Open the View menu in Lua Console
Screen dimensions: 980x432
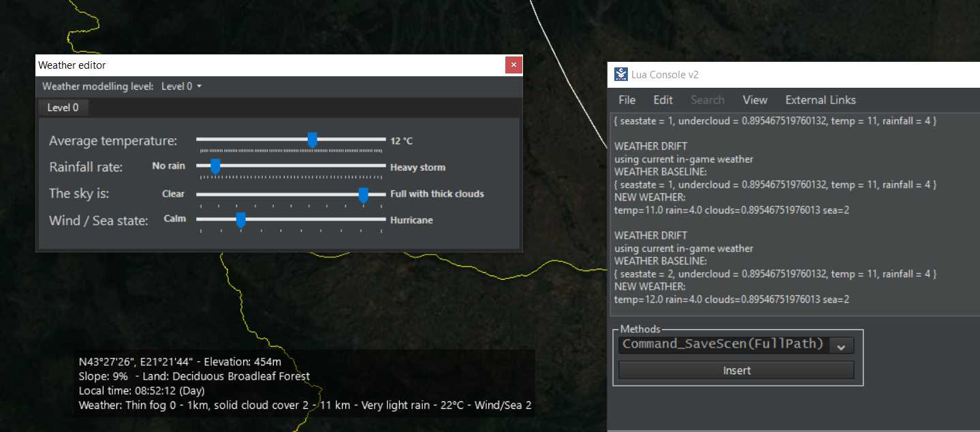[755, 100]
